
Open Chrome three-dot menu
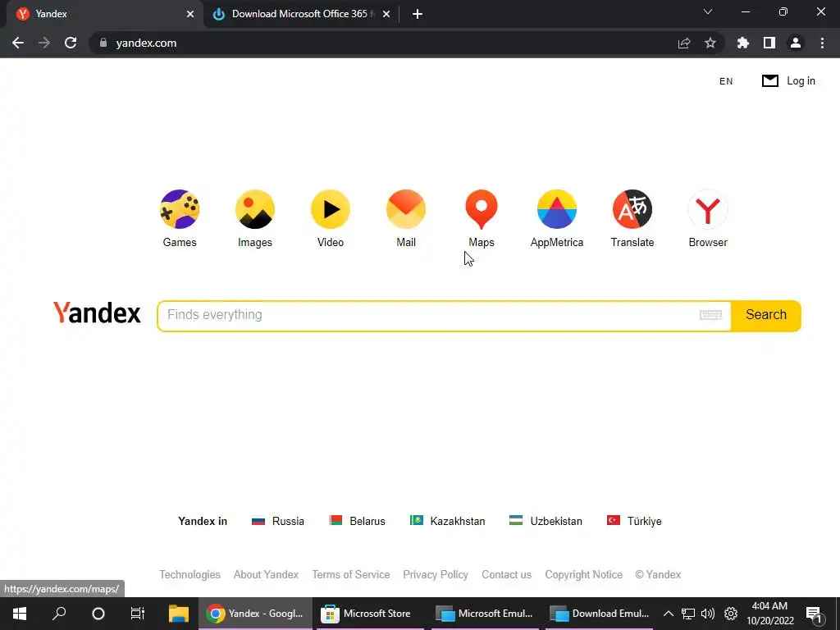pyautogui.click(x=822, y=43)
